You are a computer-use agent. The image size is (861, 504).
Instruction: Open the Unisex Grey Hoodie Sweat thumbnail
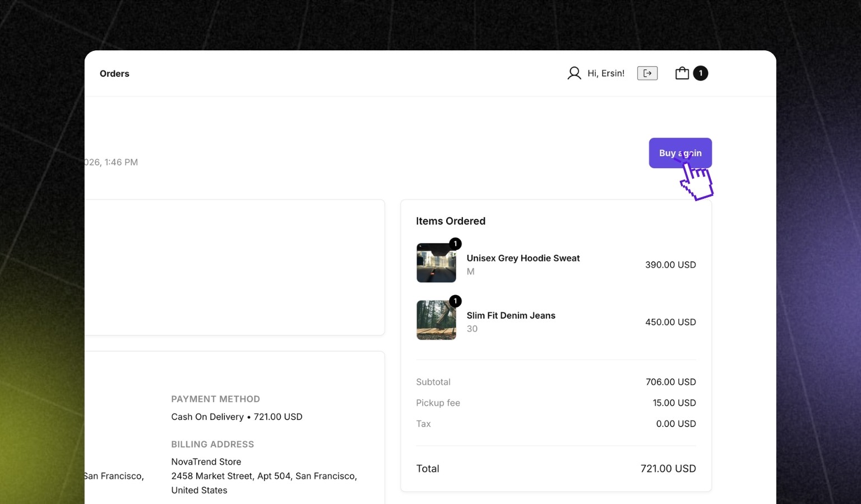436,263
